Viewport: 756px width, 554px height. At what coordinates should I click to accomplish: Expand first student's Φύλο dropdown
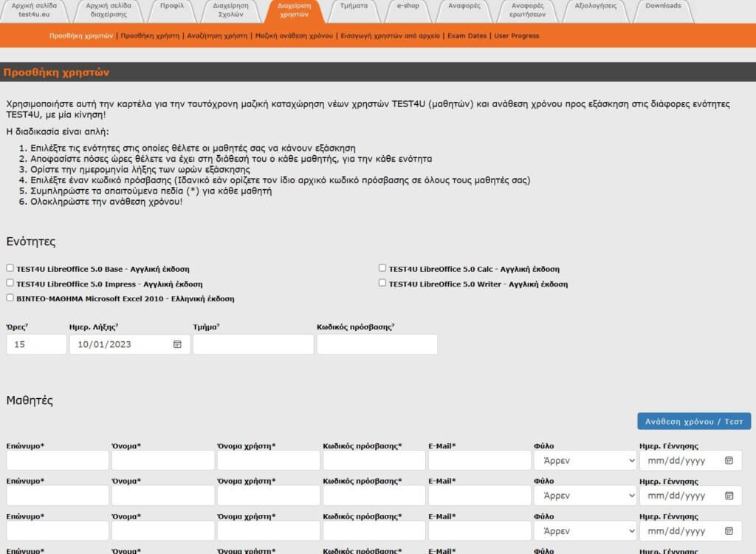pyautogui.click(x=585, y=460)
